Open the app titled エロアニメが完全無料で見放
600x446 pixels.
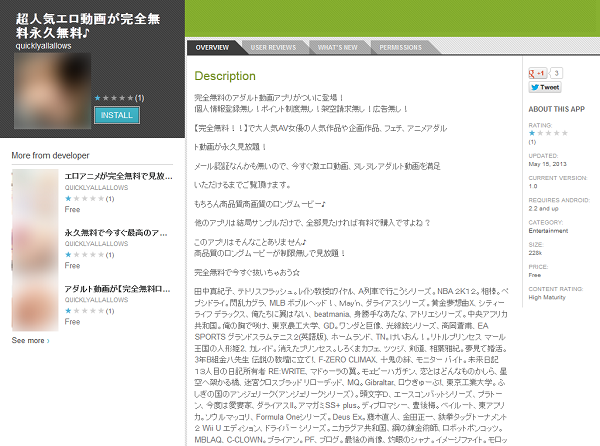tap(118, 176)
